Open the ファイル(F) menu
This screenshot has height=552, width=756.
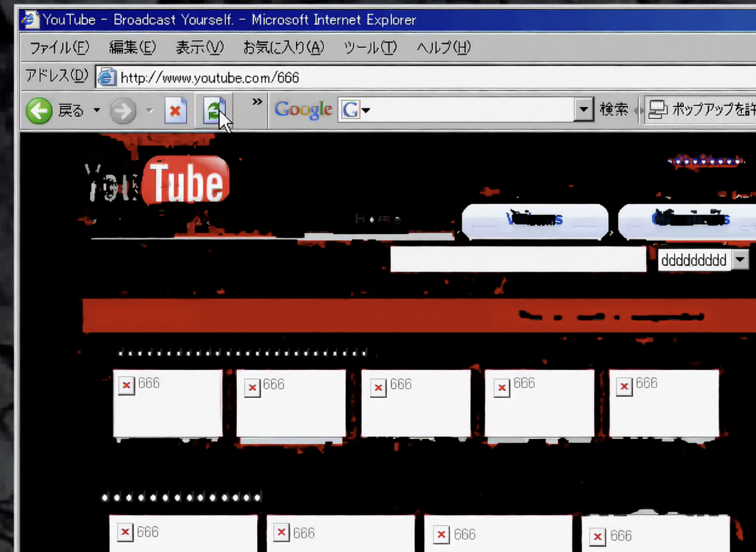[x=60, y=47]
